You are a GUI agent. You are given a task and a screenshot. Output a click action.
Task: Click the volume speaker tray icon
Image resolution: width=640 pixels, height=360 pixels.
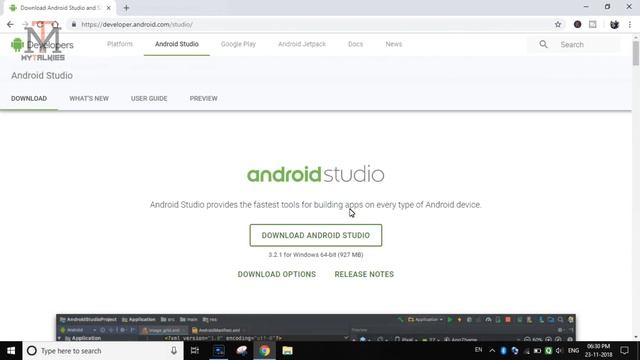point(559,351)
